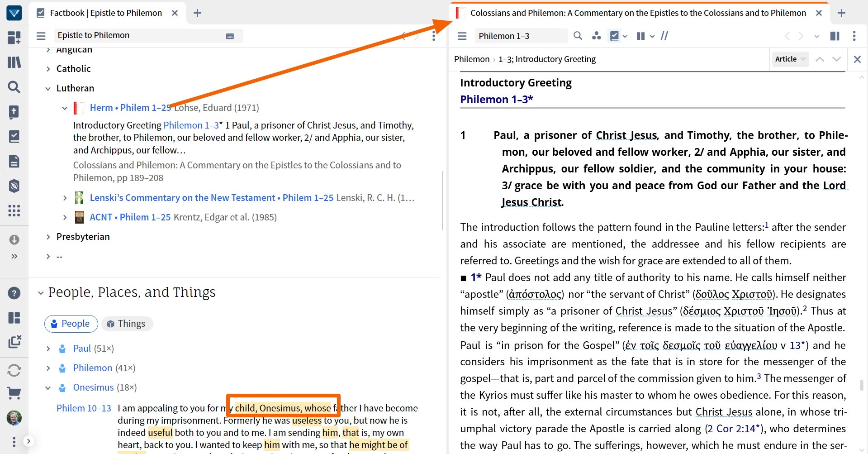Select the People filter pill
The width and height of the screenshot is (868, 454).
pos(71,324)
